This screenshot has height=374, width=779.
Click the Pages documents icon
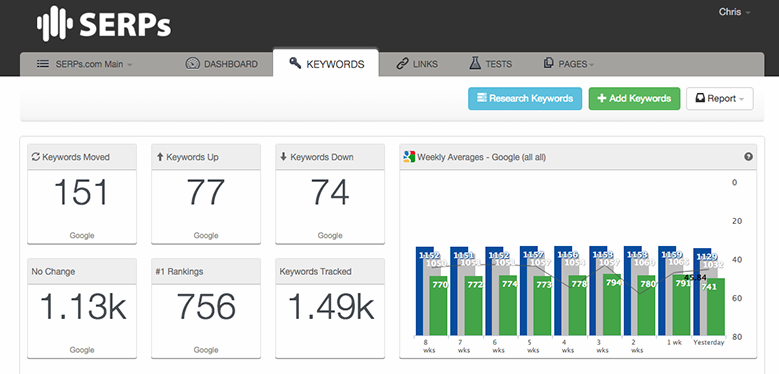[x=548, y=63]
